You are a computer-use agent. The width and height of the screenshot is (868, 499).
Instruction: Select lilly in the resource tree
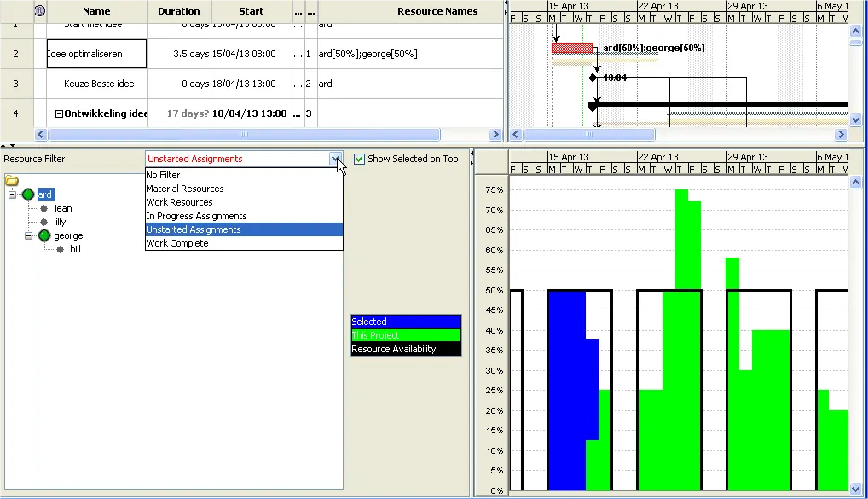(x=60, y=222)
